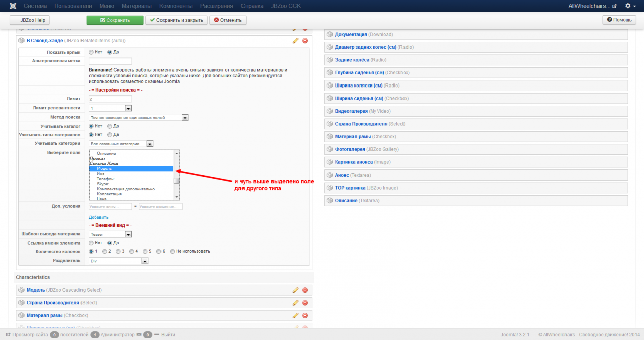Open the settings gear menu
This screenshot has height=340, width=644.
[x=630, y=6]
